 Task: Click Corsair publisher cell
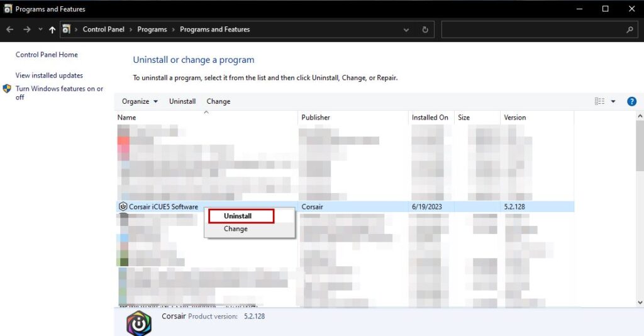312,206
